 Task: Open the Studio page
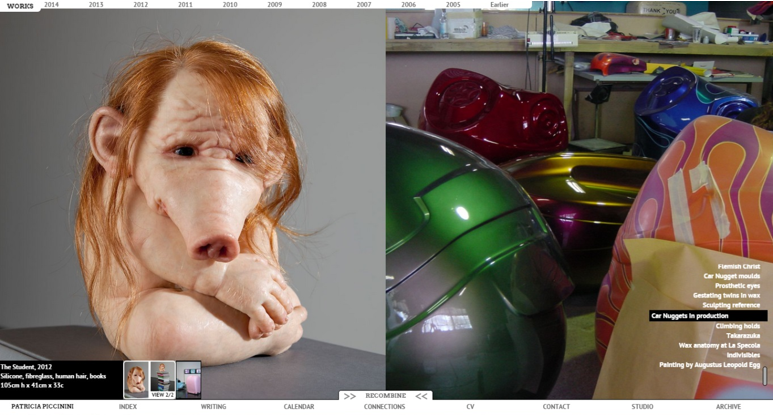tap(642, 407)
